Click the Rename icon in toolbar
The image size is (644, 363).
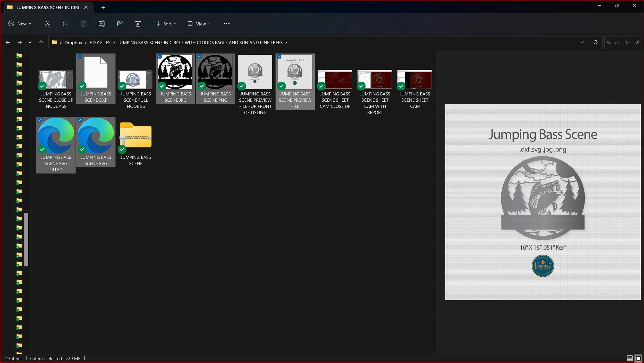coord(102,24)
